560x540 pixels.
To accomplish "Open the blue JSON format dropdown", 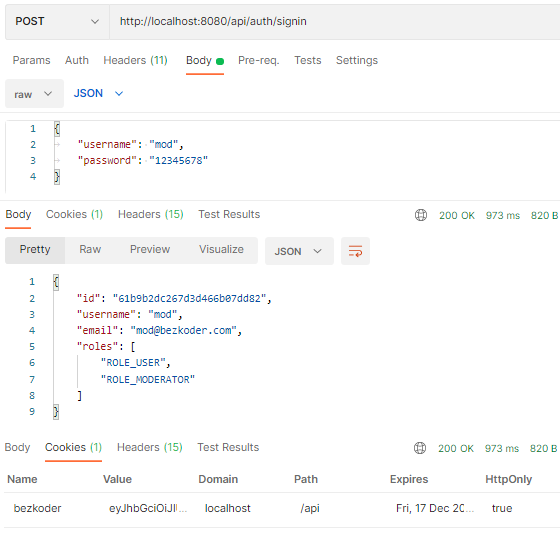I will pyautogui.click(x=99, y=94).
